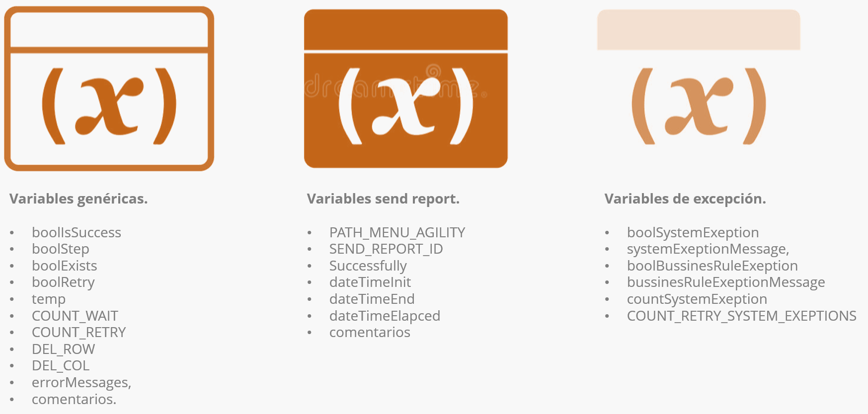This screenshot has height=414, width=868.
Task: Click the SEND_REPORT_ID variable entry
Action: (x=386, y=249)
